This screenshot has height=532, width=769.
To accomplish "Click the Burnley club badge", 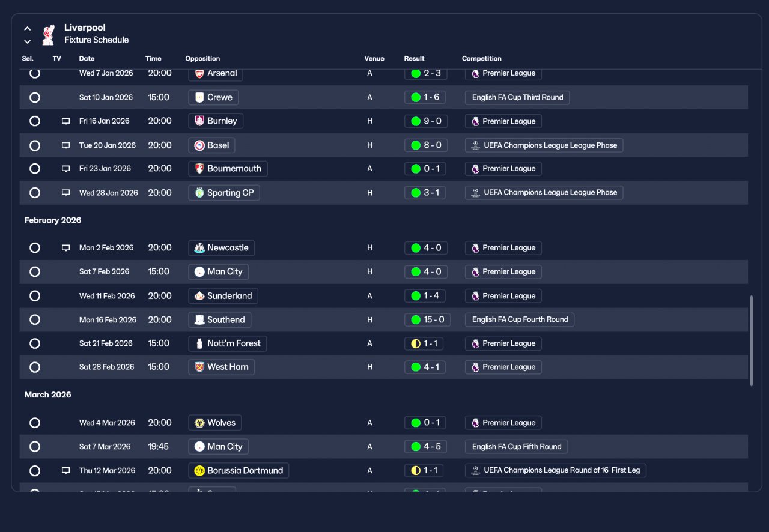I will [x=199, y=121].
